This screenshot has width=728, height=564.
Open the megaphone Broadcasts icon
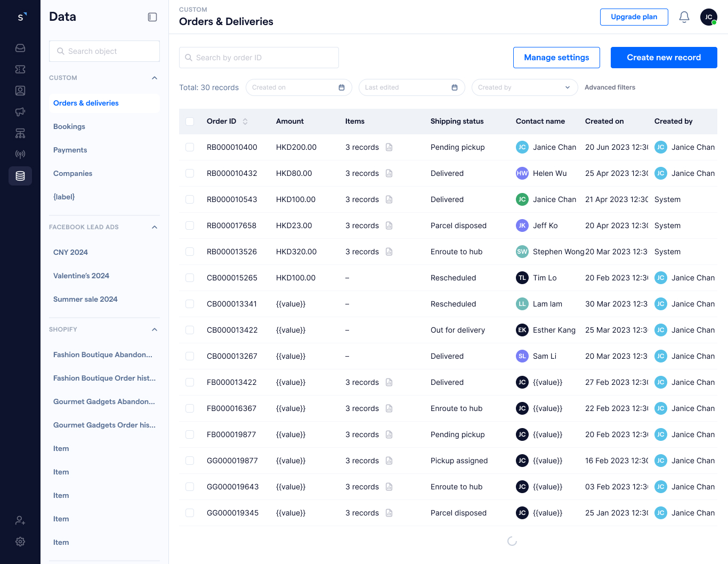click(20, 112)
